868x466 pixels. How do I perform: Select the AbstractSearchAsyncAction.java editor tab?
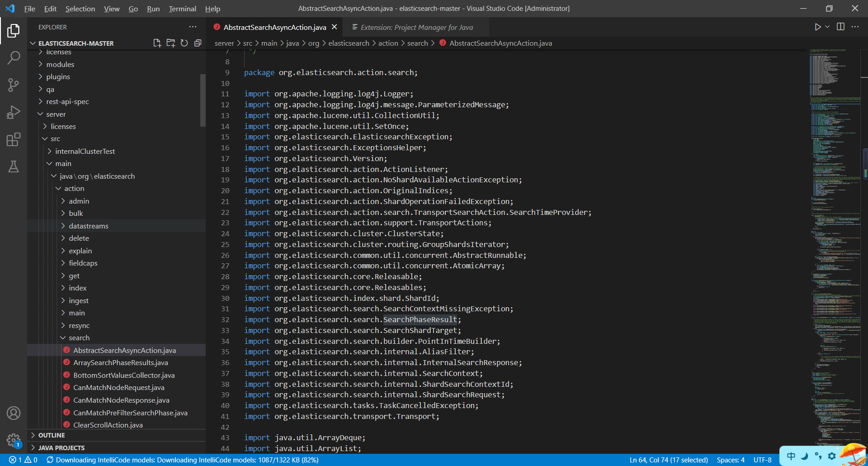pos(274,27)
